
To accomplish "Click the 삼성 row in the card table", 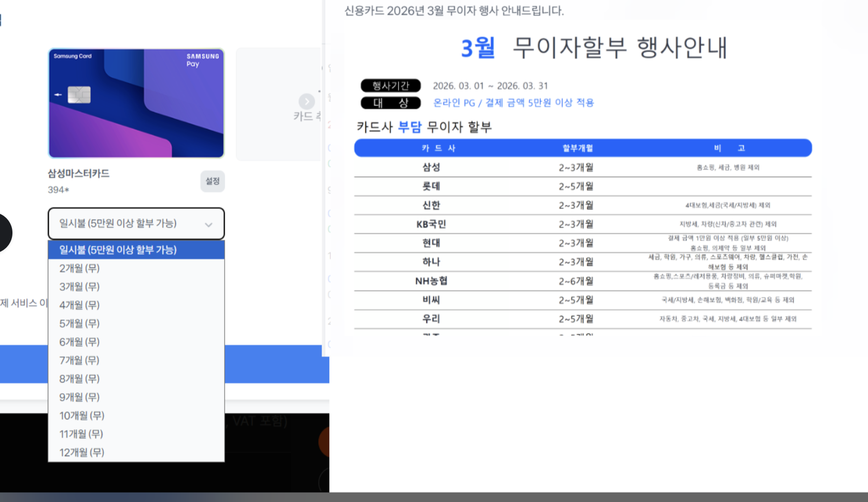I will (583, 168).
